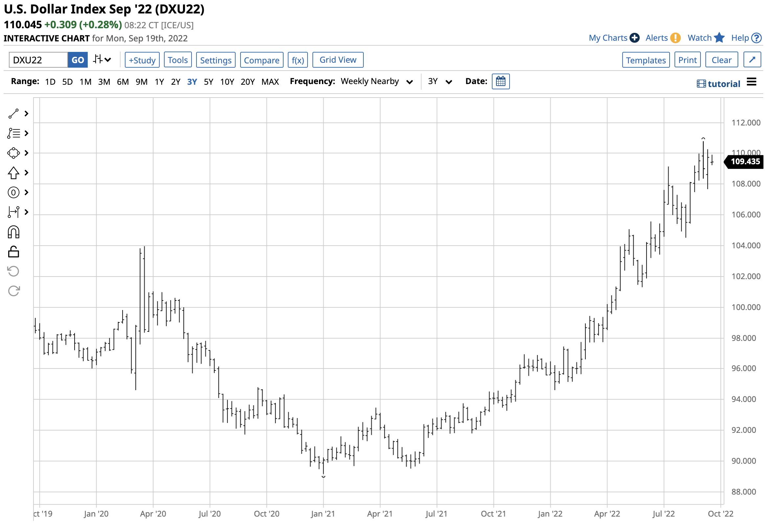The width and height of the screenshot is (778, 532).
Task: Expand polygon shape tool options chevron
Action: click(26, 154)
